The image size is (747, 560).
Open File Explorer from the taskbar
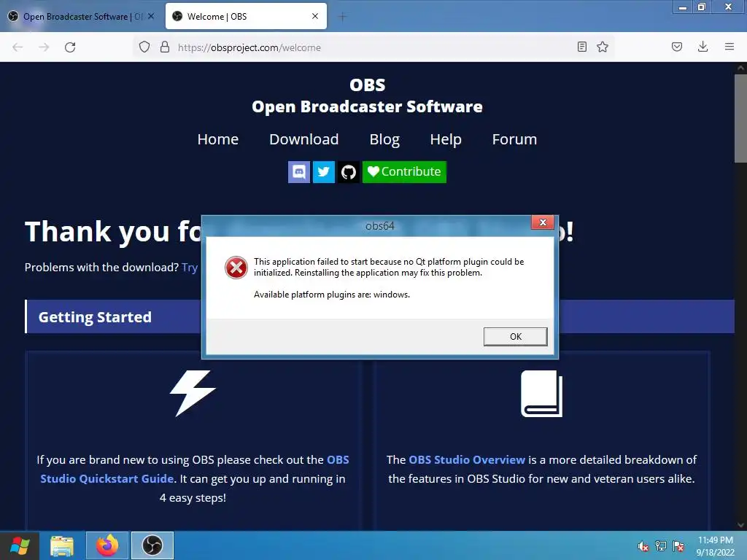(62, 545)
